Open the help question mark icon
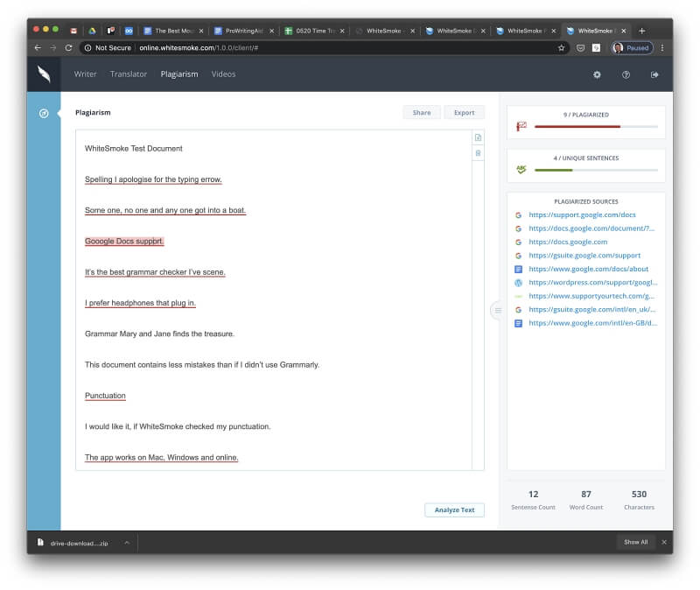Screen dimensions: 700x590 (626, 74)
